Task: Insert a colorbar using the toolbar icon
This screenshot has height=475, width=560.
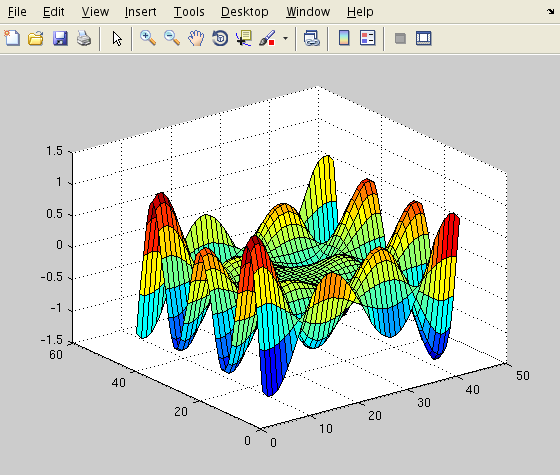Action: [x=344, y=38]
